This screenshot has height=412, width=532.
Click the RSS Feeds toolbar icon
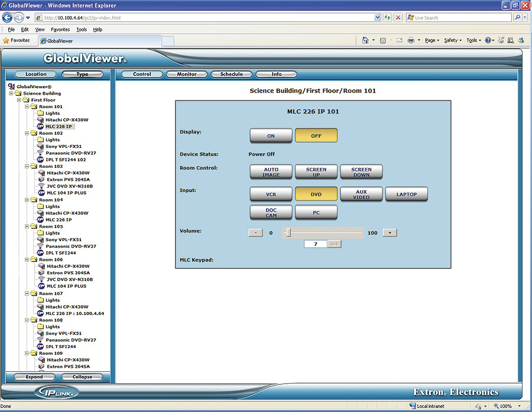[x=382, y=40]
